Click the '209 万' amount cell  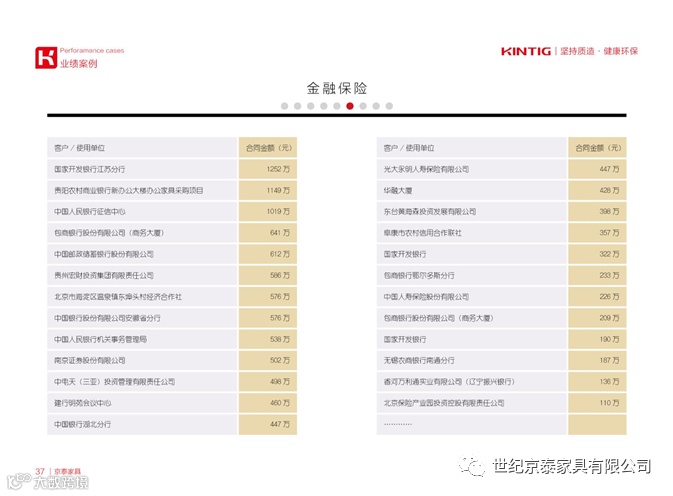pos(597,318)
